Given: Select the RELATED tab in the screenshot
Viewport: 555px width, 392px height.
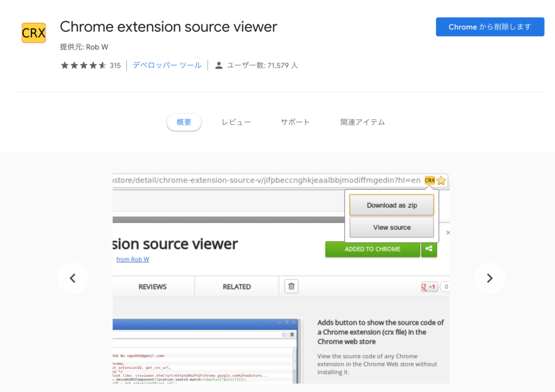Looking at the screenshot, I should [237, 287].
